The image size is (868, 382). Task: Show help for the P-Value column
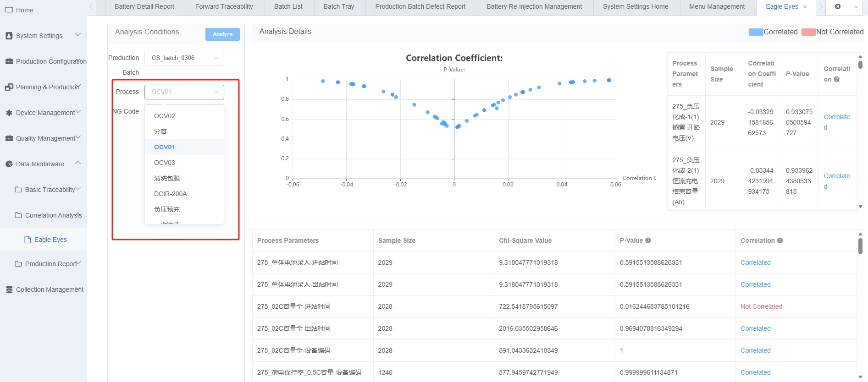point(648,240)
